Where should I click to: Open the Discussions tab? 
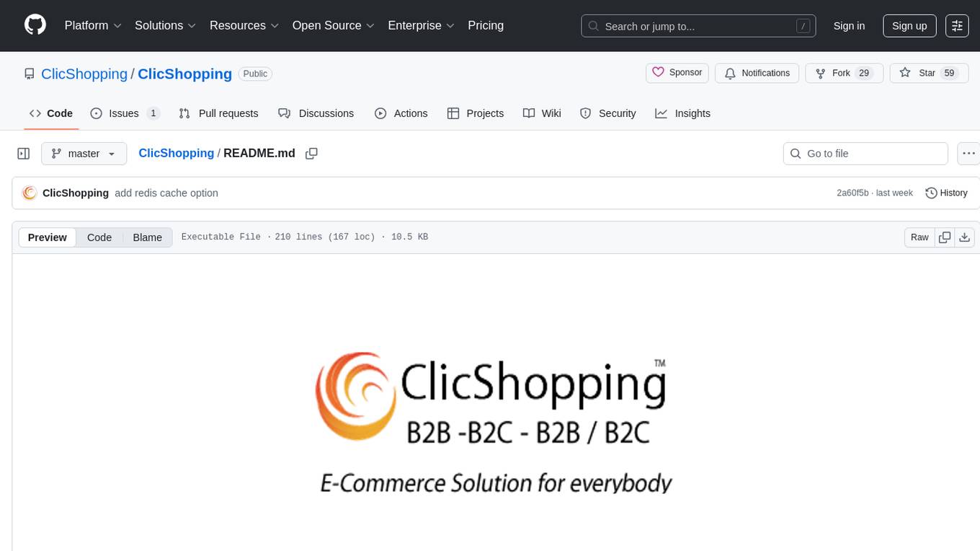(316, 113)
